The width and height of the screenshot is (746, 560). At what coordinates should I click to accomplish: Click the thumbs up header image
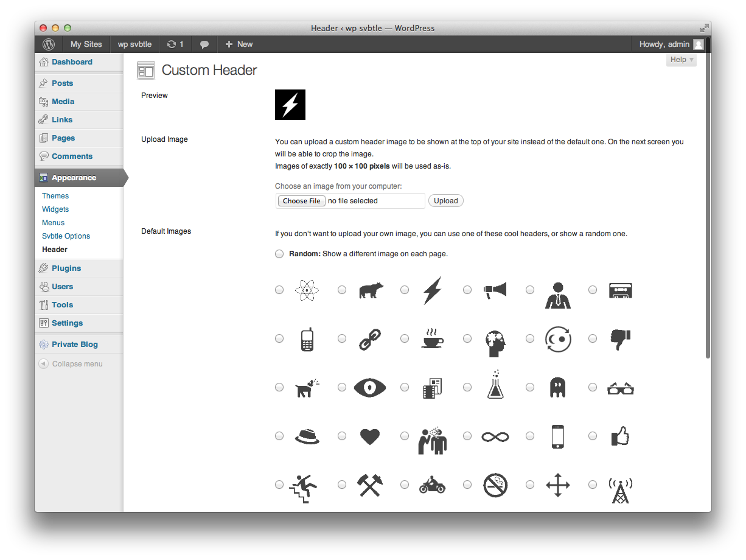(621, 436)
